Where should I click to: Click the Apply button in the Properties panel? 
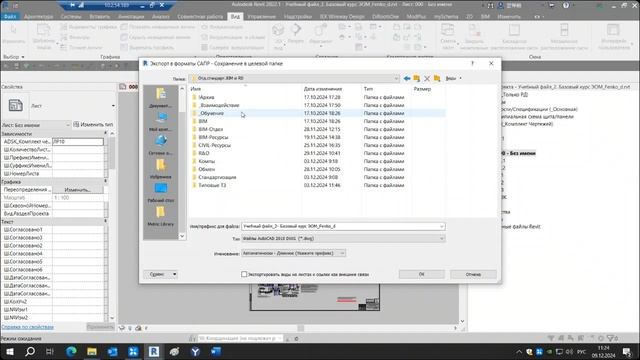tap(100, 327)
